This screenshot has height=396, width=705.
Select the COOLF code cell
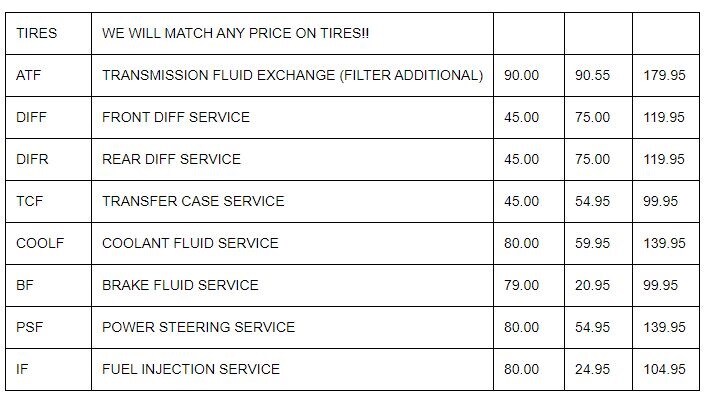click(x=49, y=243)
